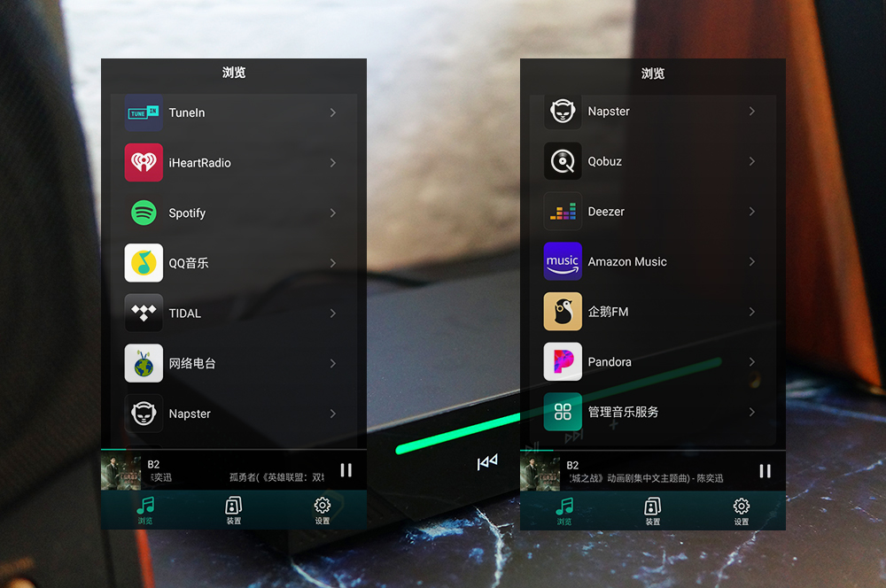
Task: Expand Deezer row chevron
Action: pyautogui.click(x=752, y=212)
